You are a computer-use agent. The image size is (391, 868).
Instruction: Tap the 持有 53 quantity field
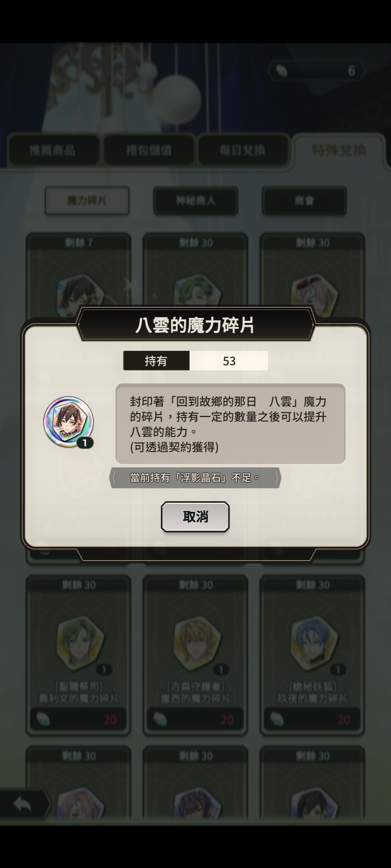[x=195, y=361]
